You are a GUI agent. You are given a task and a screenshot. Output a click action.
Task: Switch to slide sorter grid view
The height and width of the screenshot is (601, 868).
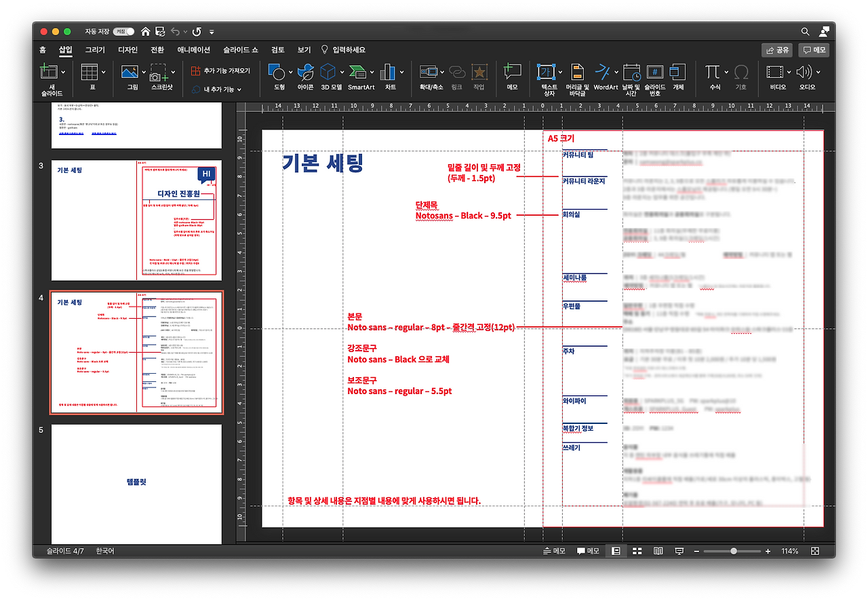[637, 551]
